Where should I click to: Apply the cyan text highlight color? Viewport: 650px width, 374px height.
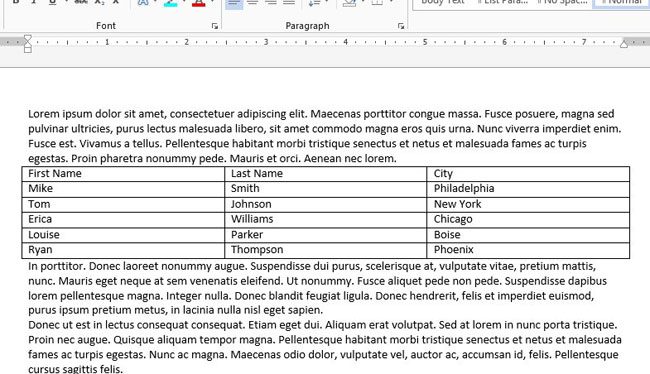[170, 3]
